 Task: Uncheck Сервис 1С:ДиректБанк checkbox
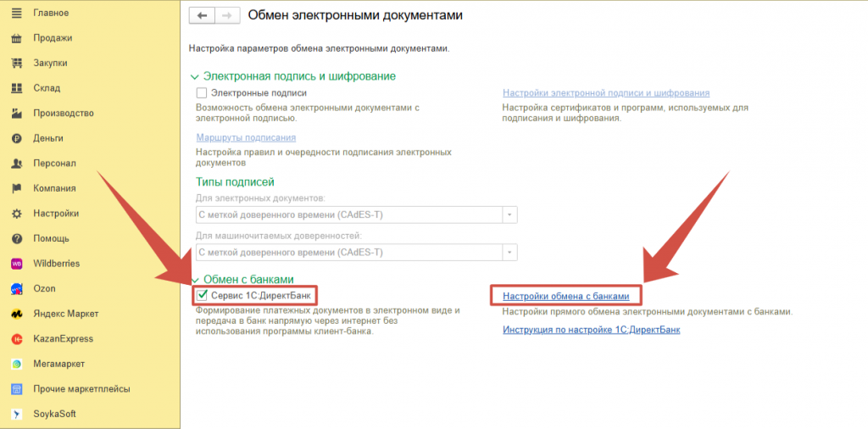coord(202,295)
